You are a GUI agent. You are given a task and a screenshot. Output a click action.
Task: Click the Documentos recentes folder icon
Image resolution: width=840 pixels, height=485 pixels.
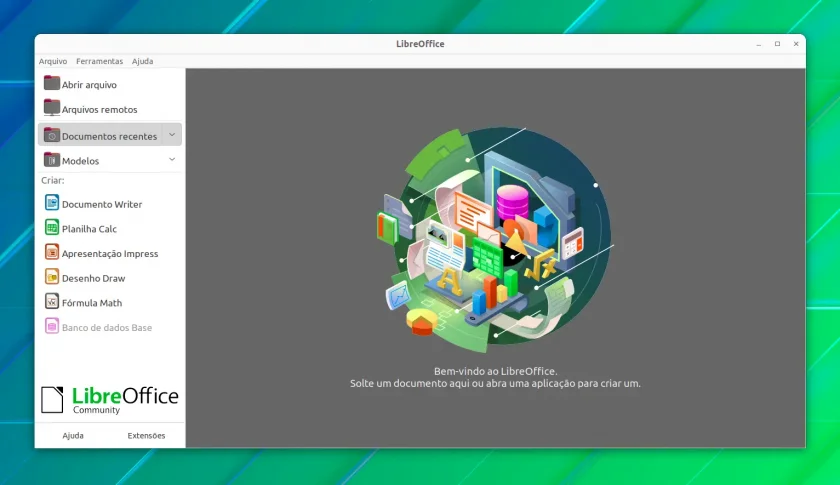click(51, 135)
